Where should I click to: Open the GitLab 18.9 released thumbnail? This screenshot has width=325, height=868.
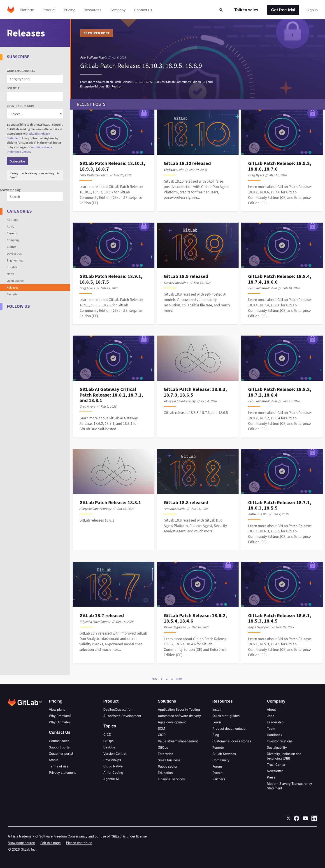tap(198, 245)
